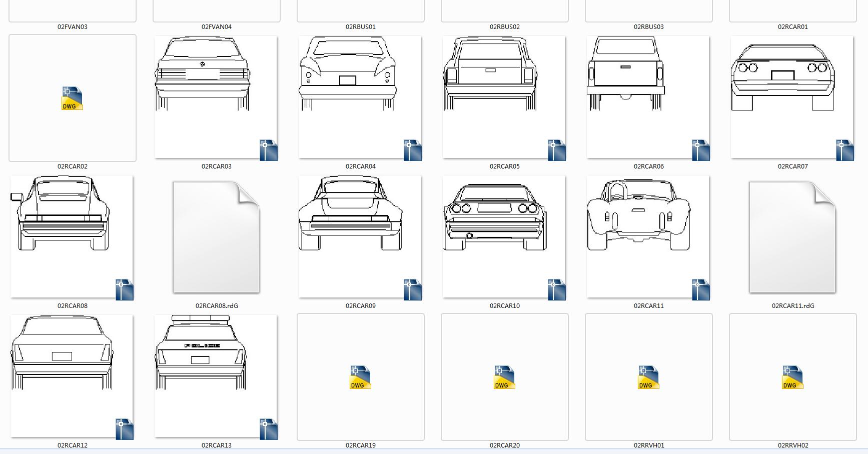Click the blue DWG badge on 02RCAR10

tap(557, 289)
